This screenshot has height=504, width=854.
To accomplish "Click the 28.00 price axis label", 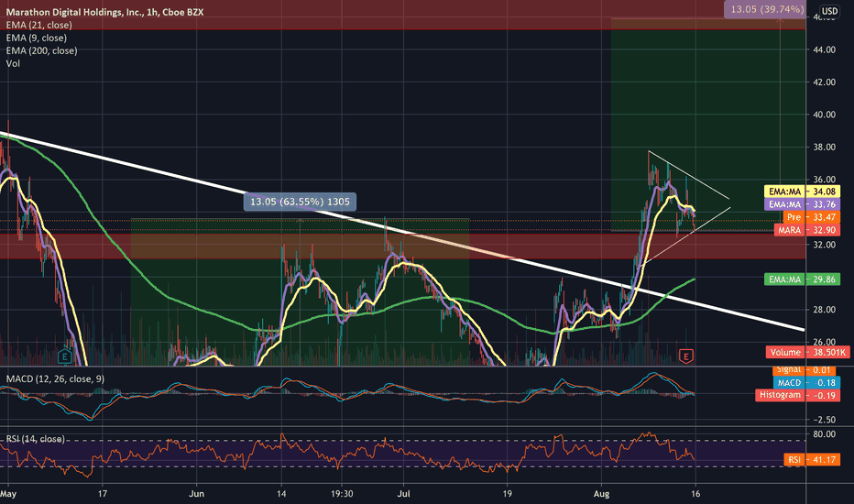I will coord(824,310).
